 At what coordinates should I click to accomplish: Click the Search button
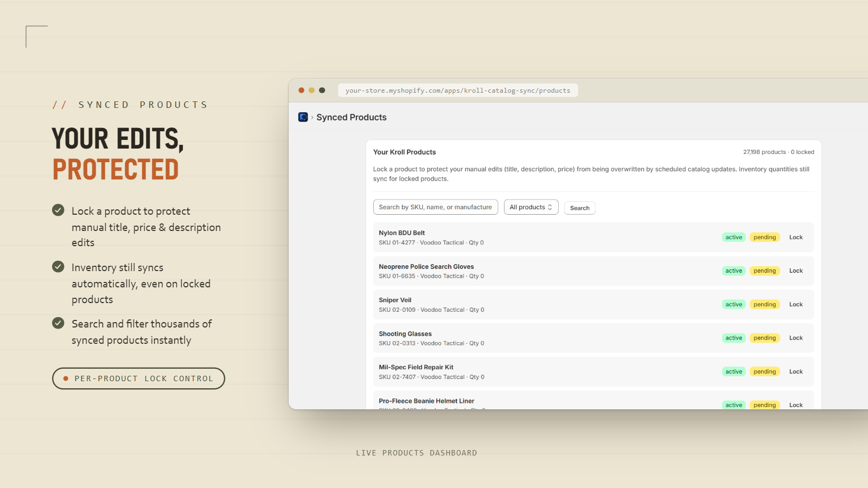click(x=580, y=208)
